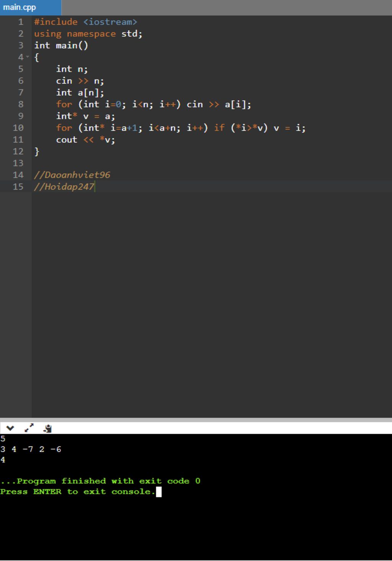The height and width of the screenshot is (561, 392).
Task: Click the first console input '5'
Action: [3, 439]
